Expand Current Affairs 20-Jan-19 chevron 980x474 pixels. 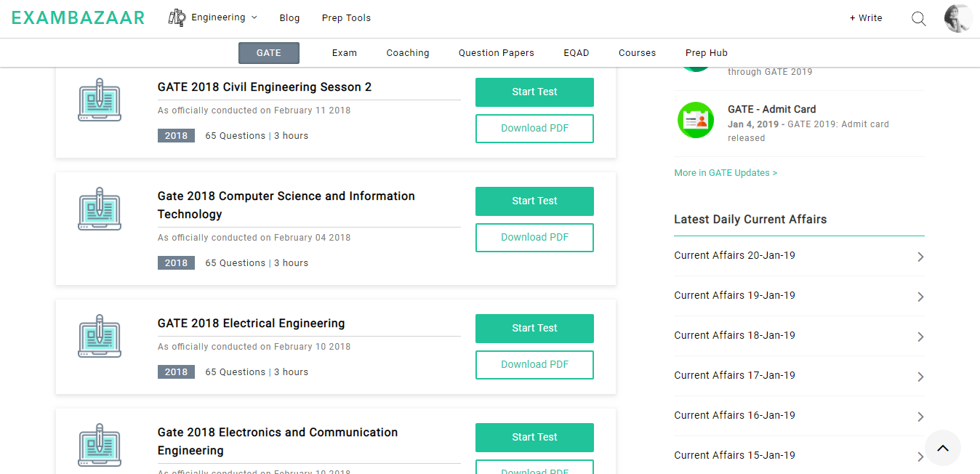[920, 257]
